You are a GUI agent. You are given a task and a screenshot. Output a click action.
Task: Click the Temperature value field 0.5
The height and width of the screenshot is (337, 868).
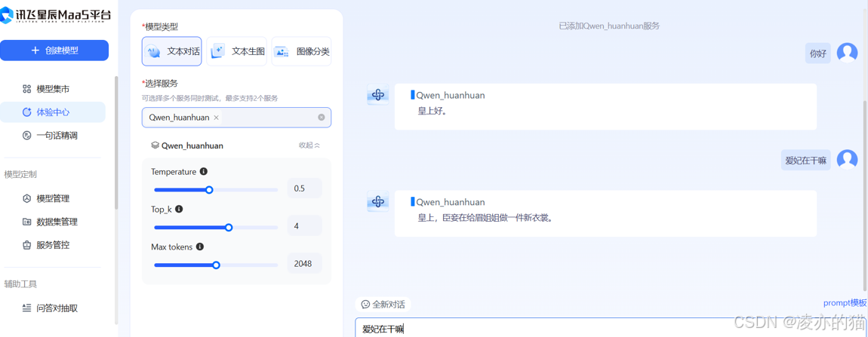[x=304, y=188]
